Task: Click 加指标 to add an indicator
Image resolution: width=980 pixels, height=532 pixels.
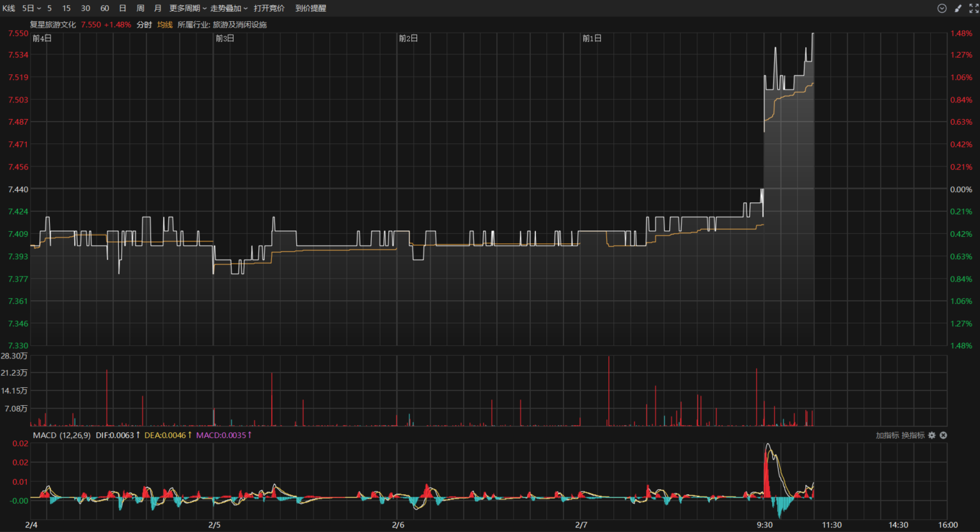Action: 887,435
